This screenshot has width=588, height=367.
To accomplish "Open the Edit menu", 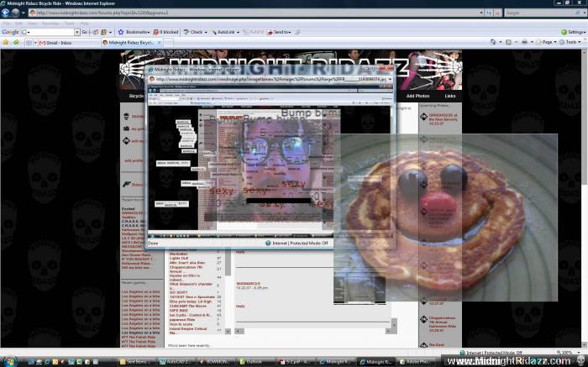I will click(19, 24).
